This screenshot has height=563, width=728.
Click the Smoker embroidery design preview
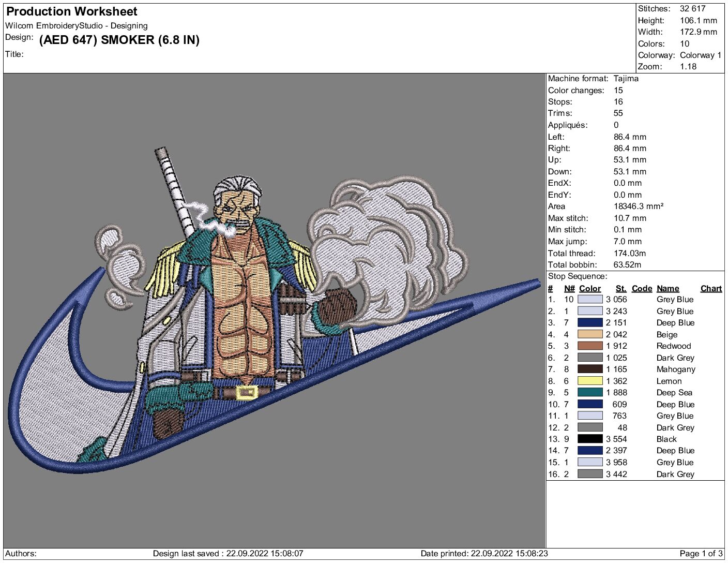(275, 310)
